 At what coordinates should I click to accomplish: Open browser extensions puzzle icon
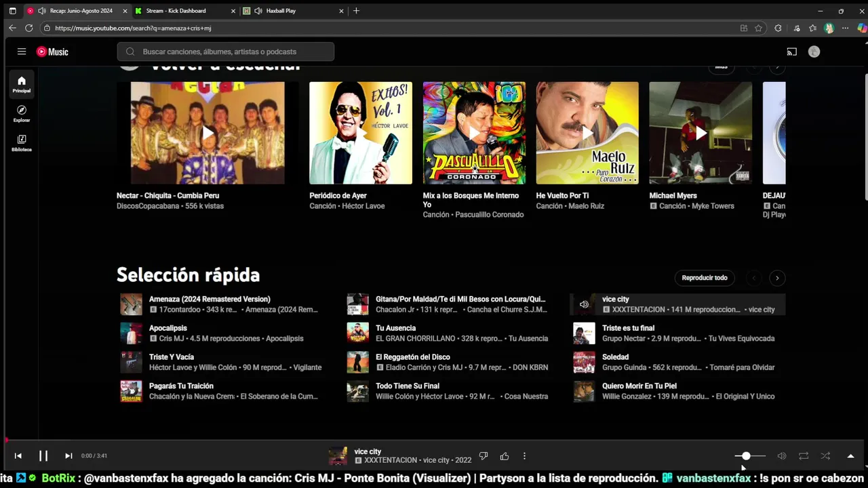click(778, 28)
